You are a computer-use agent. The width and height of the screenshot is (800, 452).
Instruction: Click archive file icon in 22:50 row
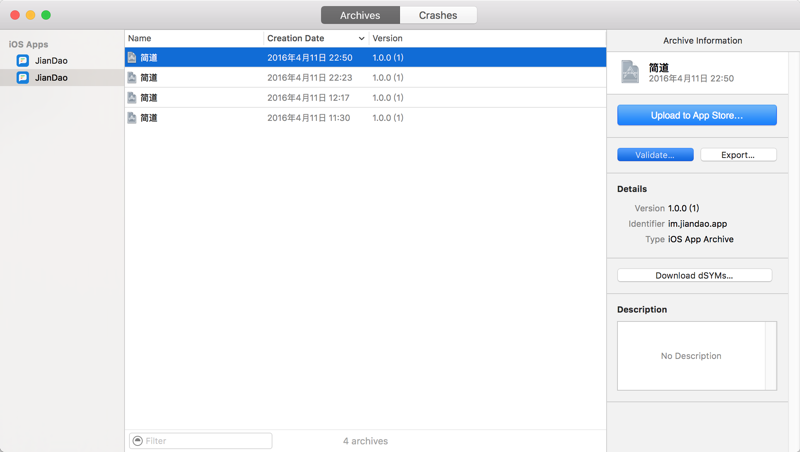[x=132, y=58]
